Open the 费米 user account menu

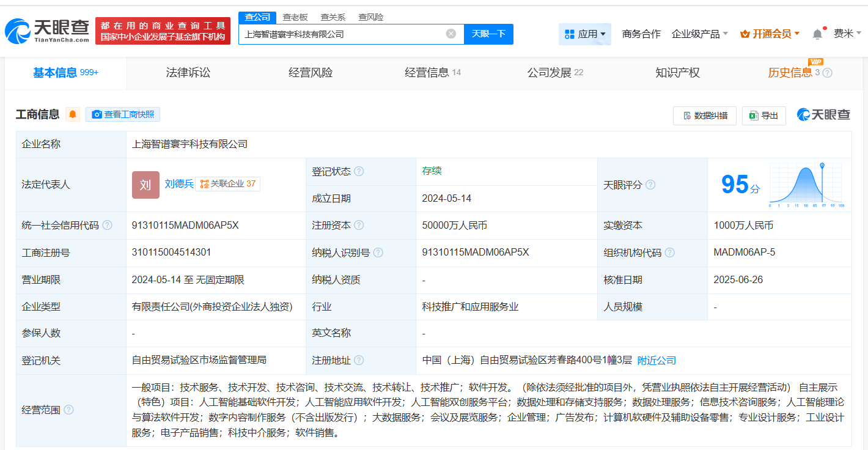(x=847, y=34)
